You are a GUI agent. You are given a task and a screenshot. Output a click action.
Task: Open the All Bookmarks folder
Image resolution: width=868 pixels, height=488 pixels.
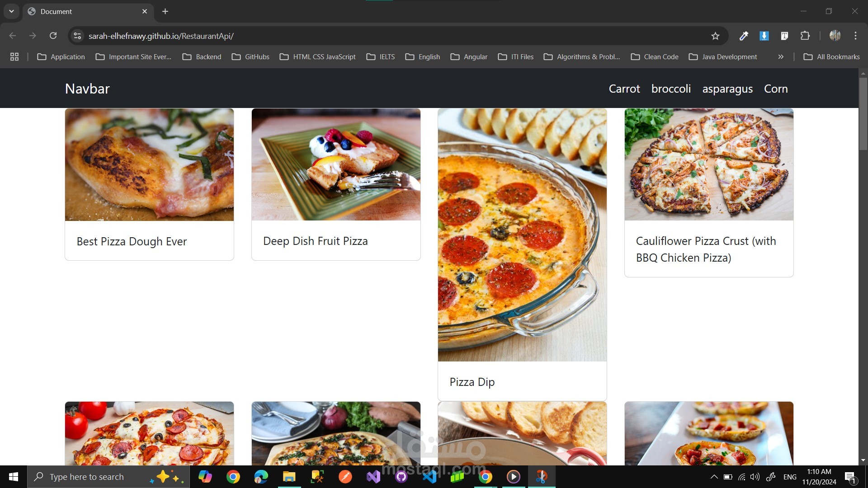coord(831,56)
